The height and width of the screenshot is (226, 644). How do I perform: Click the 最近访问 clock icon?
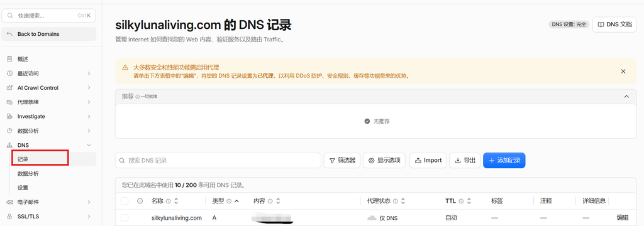point(9,73)
